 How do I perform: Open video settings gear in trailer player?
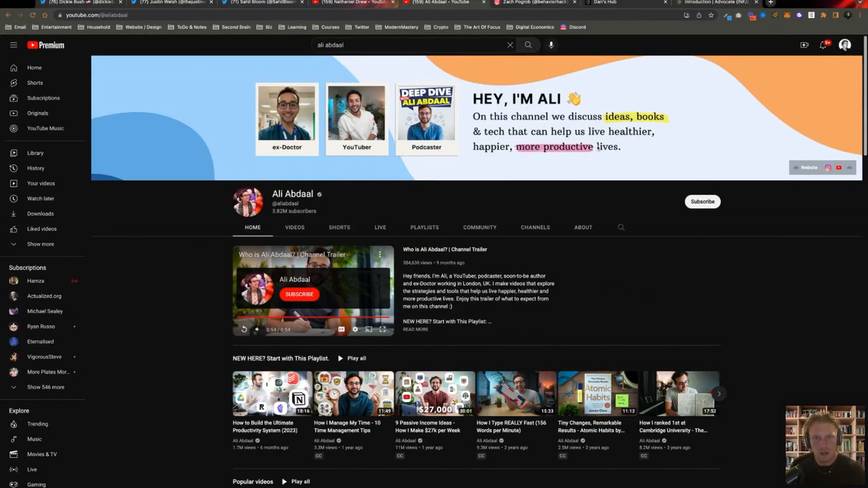355,329
